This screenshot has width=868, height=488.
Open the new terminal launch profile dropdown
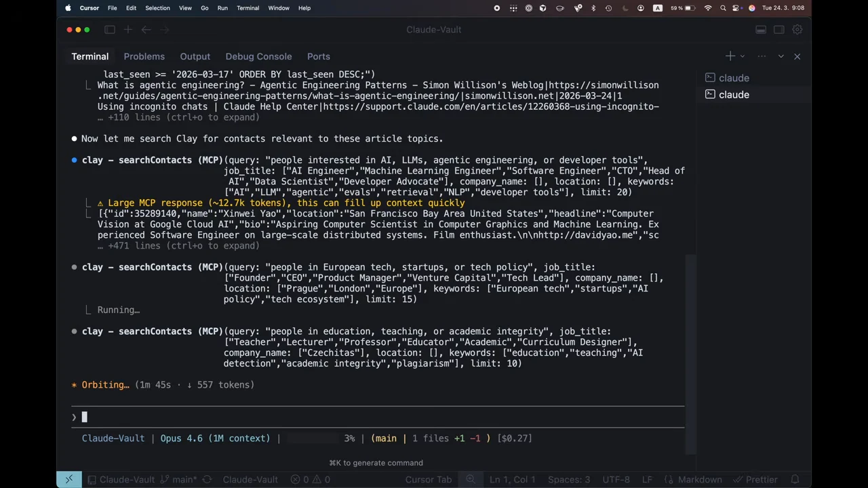click(743, 56)
